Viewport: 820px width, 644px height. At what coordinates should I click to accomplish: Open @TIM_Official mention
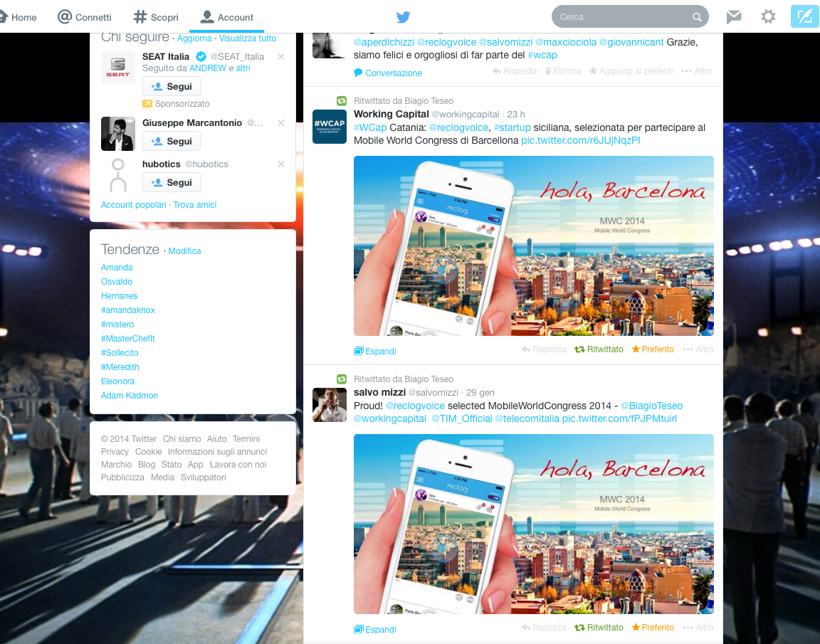(462, 418)
